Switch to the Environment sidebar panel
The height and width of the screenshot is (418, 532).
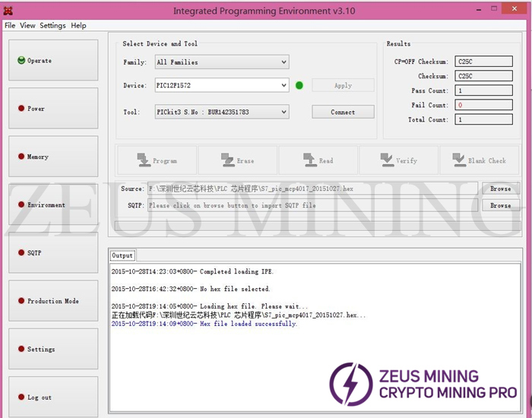coord(53,204)
